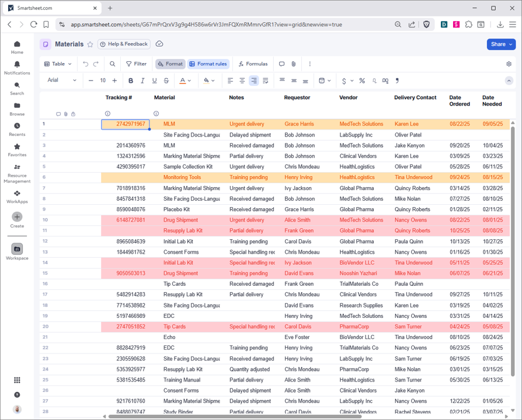Open sheet settings gear icon

tap(509, 64)
